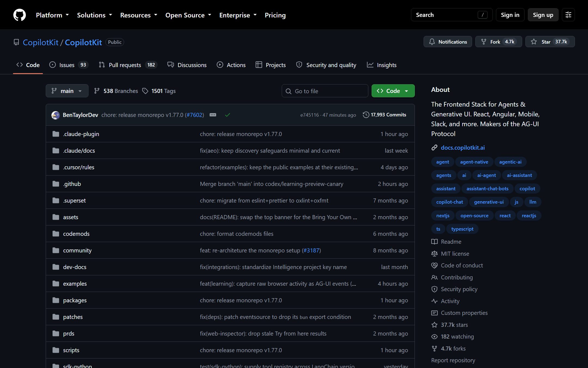
Task: Click the Sign in button
Action: coord(510,15)
